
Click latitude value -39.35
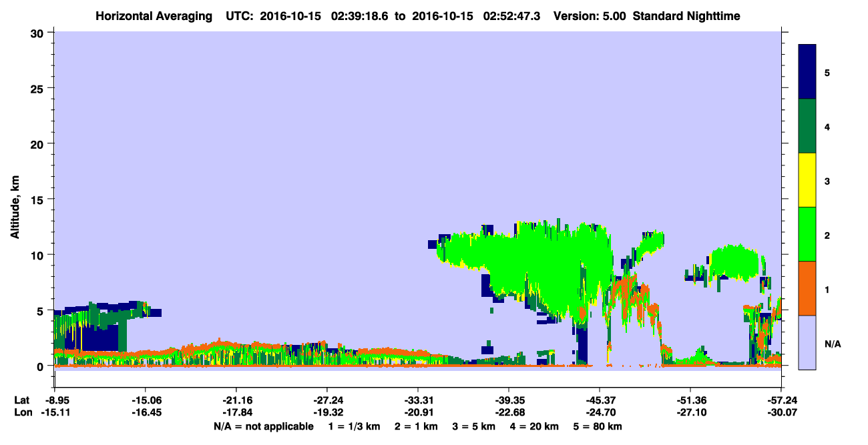click(x=509, y=400)
